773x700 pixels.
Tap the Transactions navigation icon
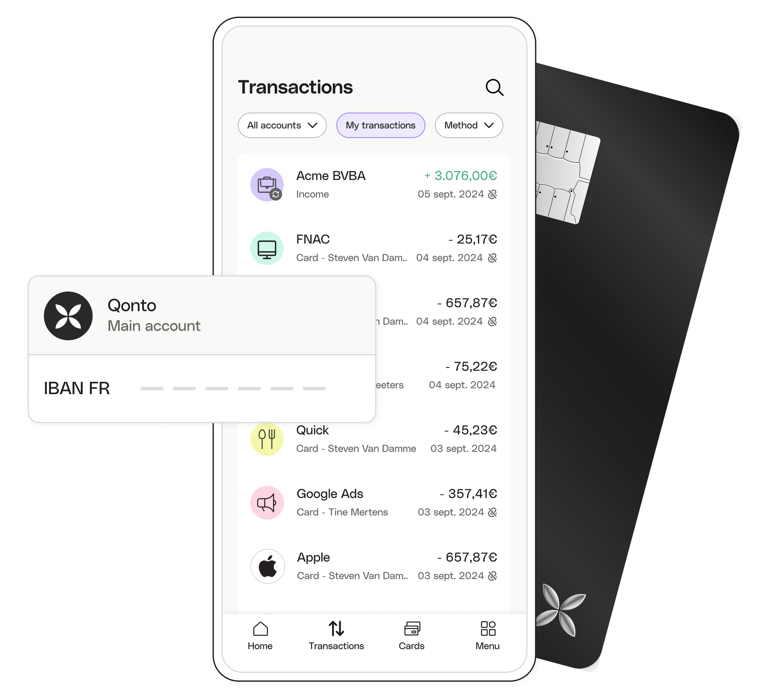click(x=337, y=627)
